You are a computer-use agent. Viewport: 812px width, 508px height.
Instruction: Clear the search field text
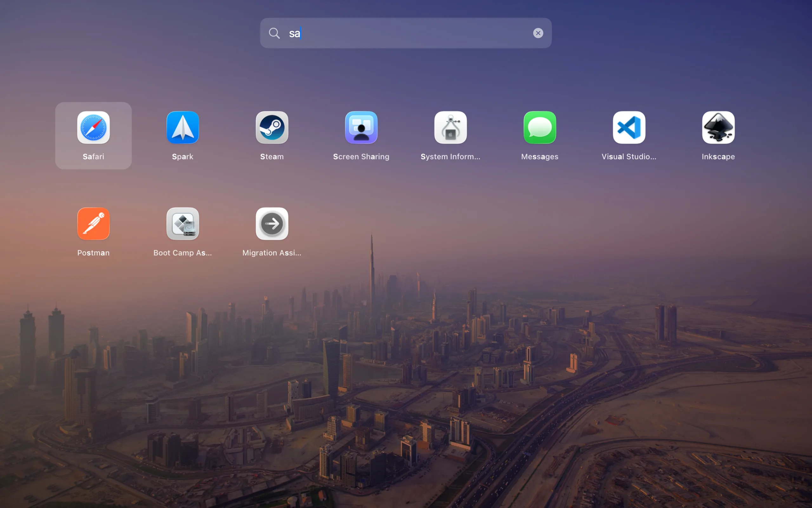pos(538,33)
